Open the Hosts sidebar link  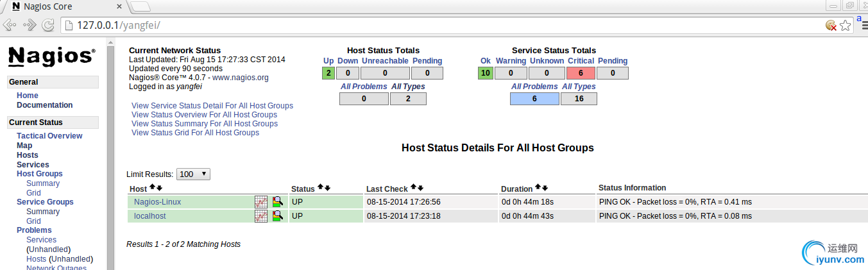(28, 155)
